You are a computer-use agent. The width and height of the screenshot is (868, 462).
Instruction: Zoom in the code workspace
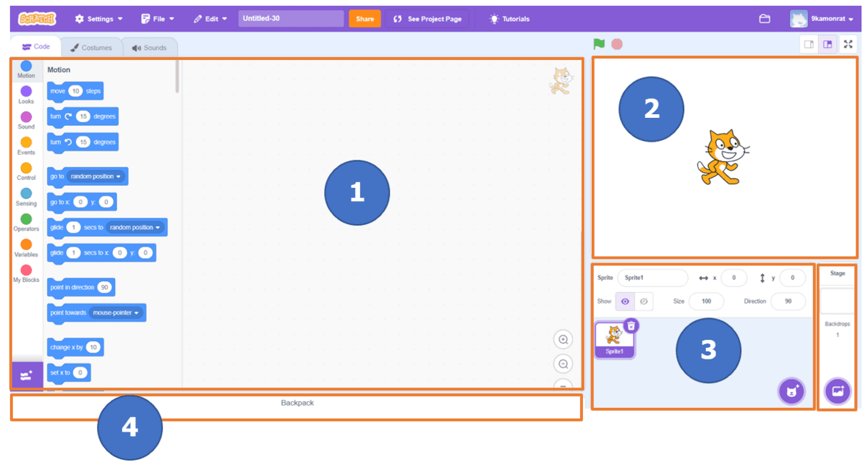point(563,340)
